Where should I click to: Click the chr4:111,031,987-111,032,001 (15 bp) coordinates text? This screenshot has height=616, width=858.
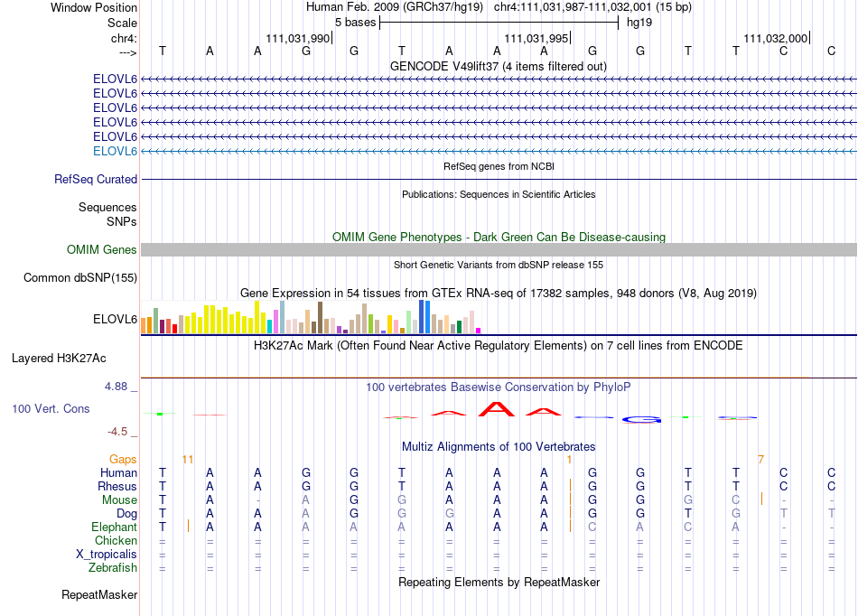[x=592, y=7]
